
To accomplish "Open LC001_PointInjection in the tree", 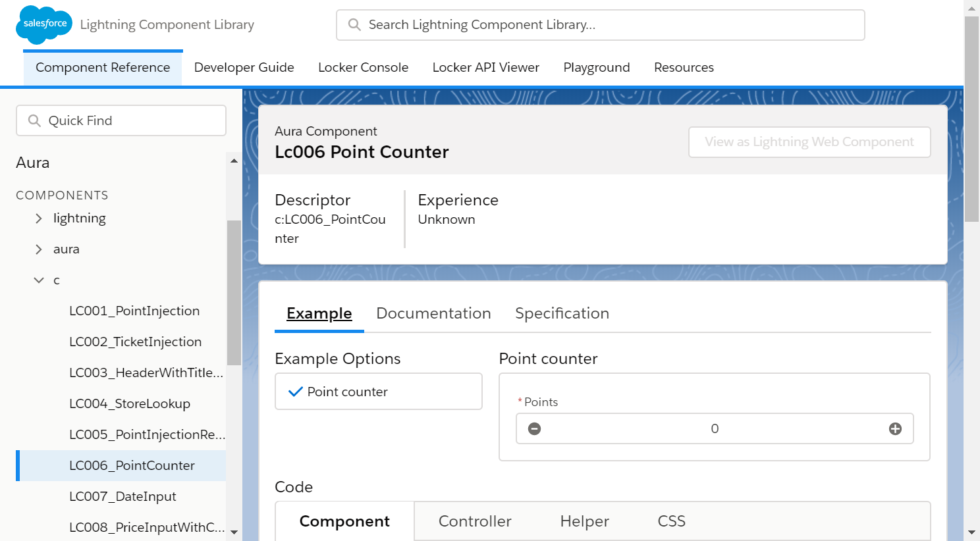I will (x=134, y=311).
